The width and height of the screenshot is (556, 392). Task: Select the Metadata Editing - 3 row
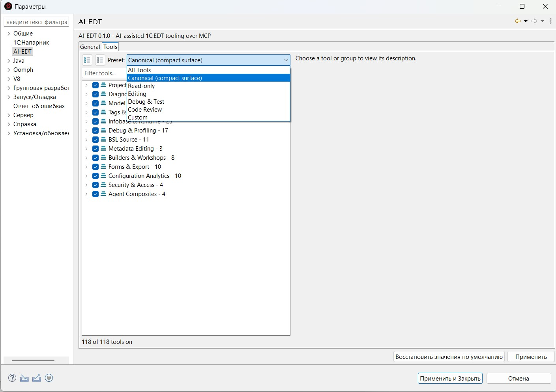coord(135,149)
